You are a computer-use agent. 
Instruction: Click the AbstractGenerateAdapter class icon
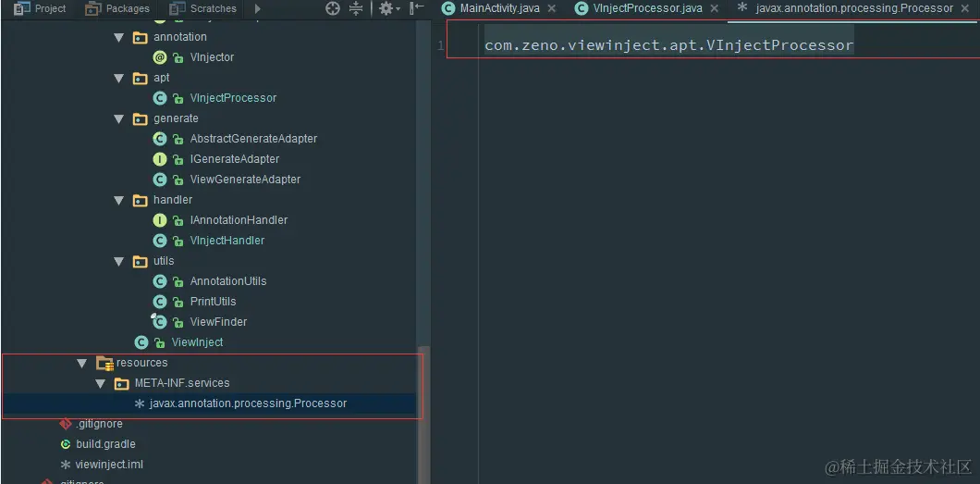coord(160,139)
